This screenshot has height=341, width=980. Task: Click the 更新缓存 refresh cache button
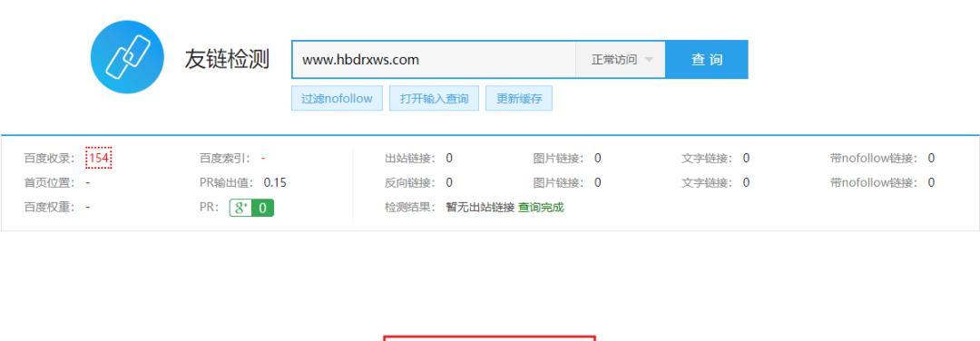pyautogui.click(x=519, y=99)
